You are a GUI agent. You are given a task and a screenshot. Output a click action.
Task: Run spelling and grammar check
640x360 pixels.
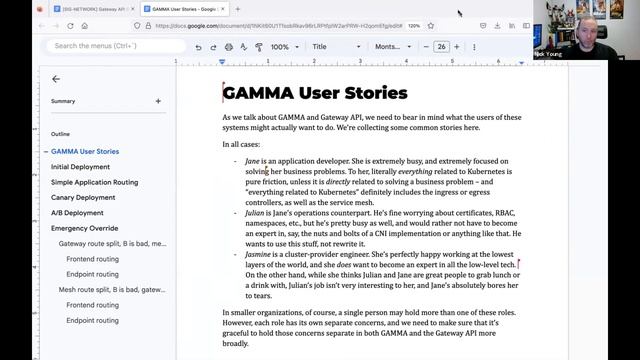point(244,47)
